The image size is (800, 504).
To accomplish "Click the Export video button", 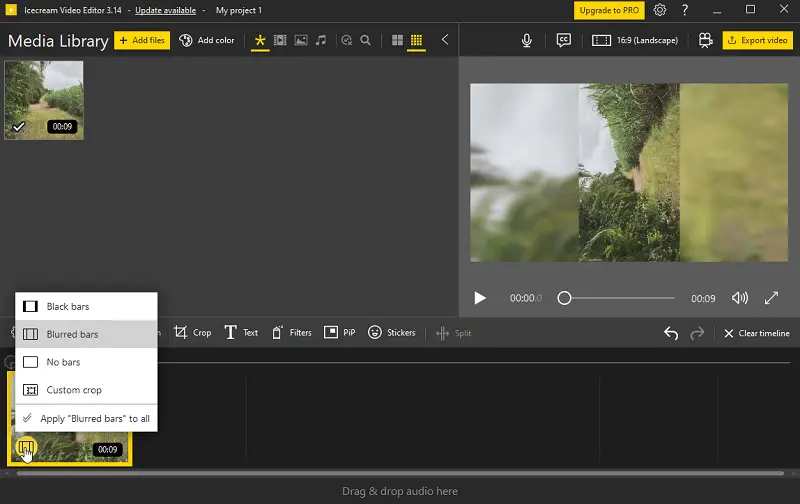I will pyautogui.click(x=758, y=40).
